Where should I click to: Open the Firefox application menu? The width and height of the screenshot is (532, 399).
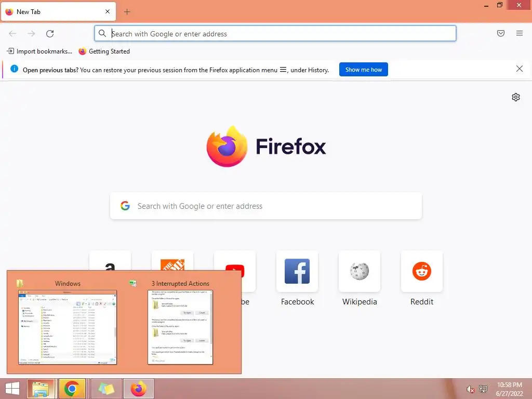point(520,33)
